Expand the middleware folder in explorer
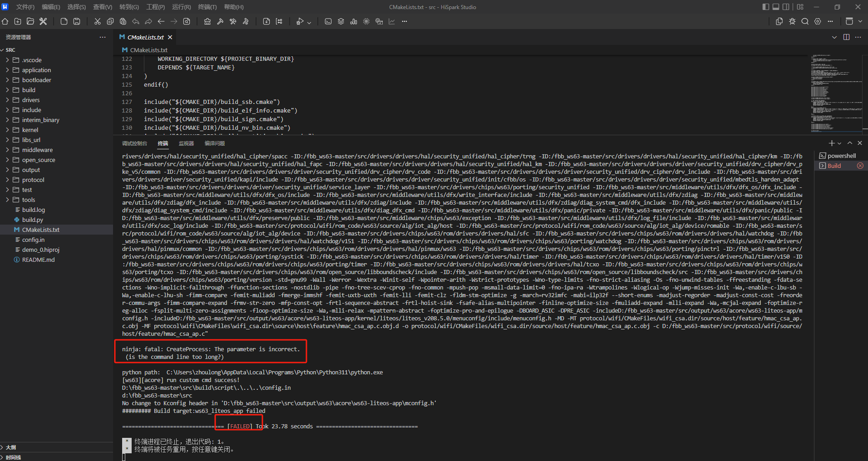The image size is (868, 461). point(37,150)
